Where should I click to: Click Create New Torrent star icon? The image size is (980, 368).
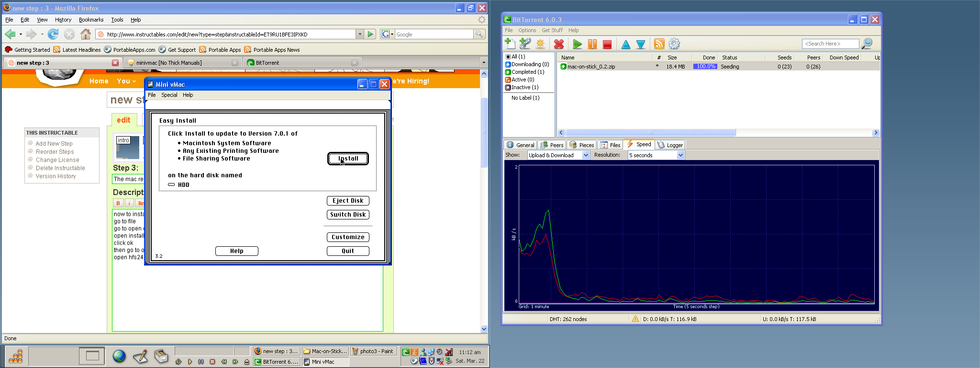pos(540,44)
